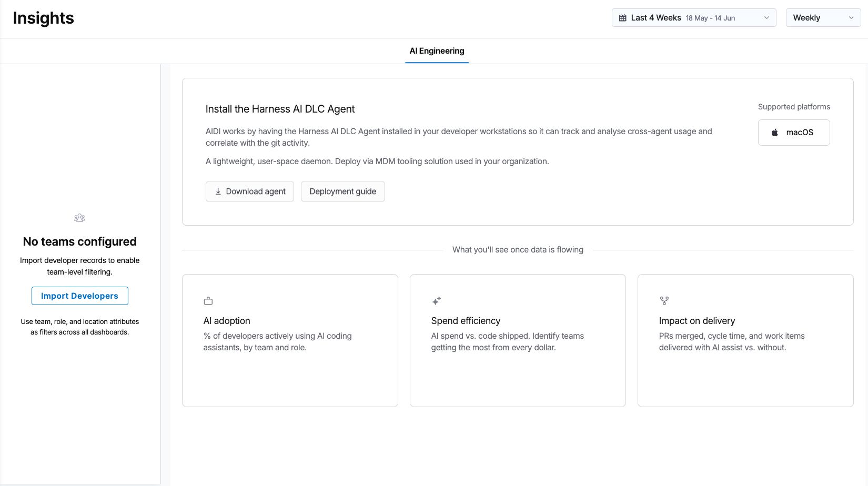The image size is (868, 486).
Task: Select the macOS platform button
Action: (x=794, y=133)
